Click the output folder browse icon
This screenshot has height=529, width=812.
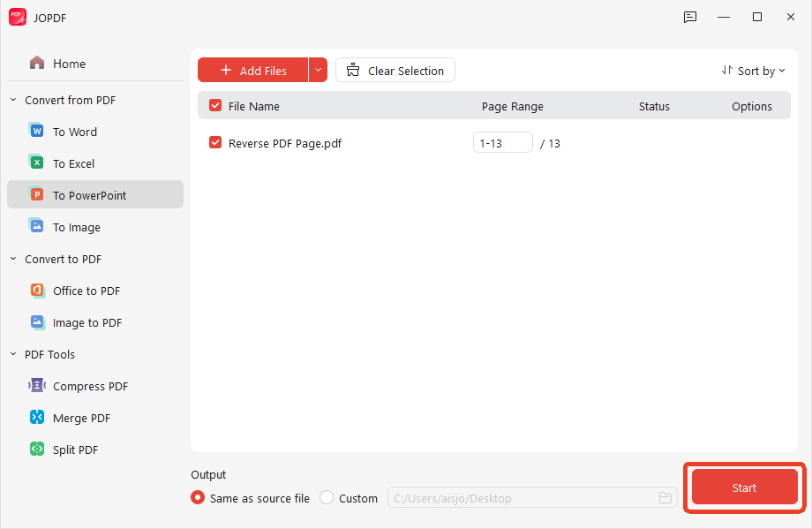coord(665,498)
